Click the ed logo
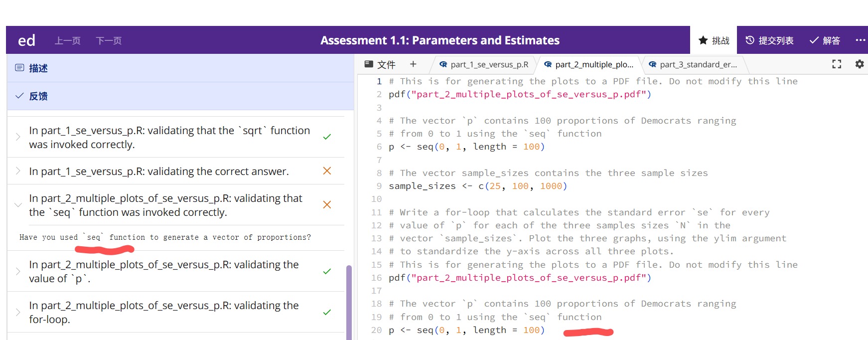The image size is (868, 340). (x=26, y=40)
